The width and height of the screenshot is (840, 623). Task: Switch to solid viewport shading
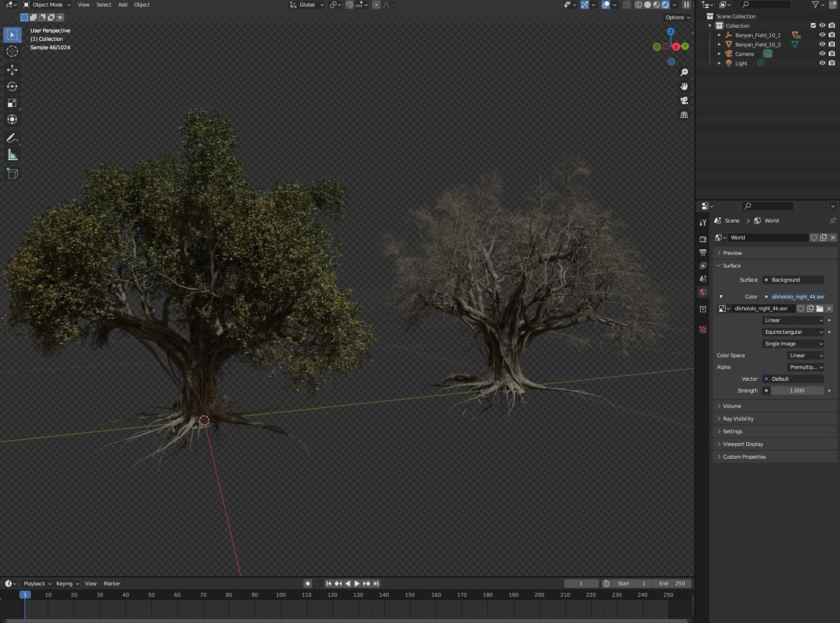click(x=648, y=5)
